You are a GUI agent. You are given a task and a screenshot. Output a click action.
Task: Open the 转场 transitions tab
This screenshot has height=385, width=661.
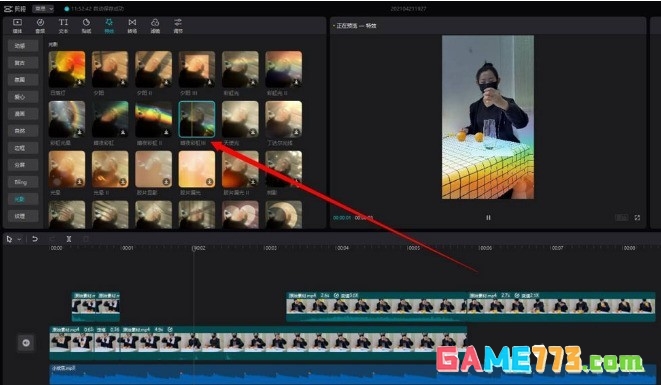pos(132,26)
